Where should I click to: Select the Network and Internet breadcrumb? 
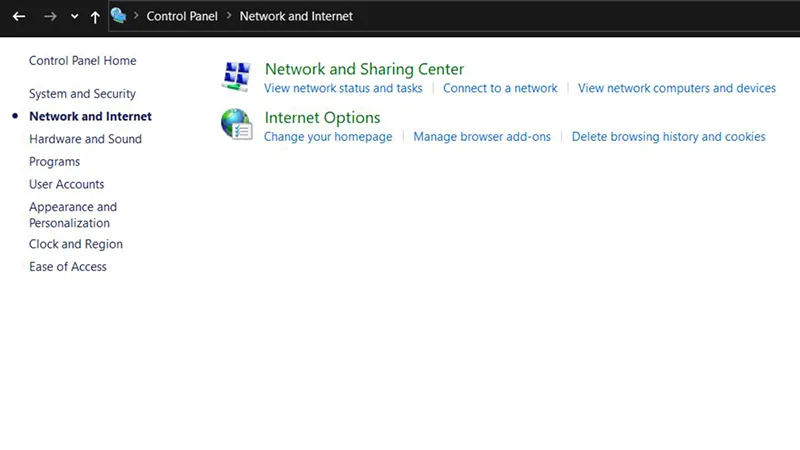(296, 16)
